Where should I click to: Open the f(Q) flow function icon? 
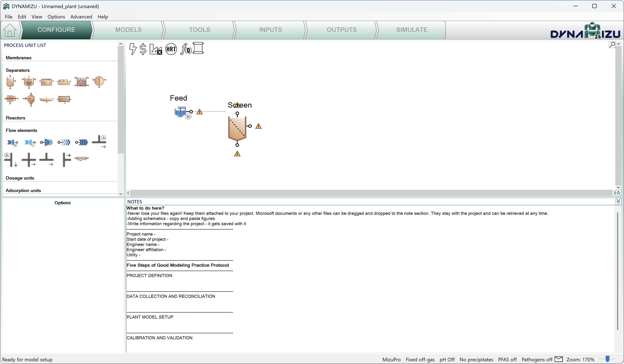pos(186,49)
